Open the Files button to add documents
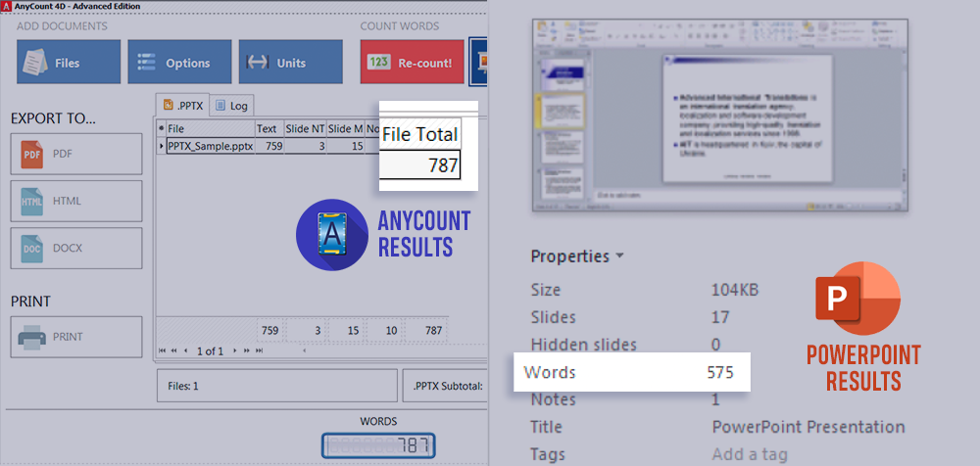The width and height of the screenshot is (980, 466). pyautogui.click(x=69, y=62)
